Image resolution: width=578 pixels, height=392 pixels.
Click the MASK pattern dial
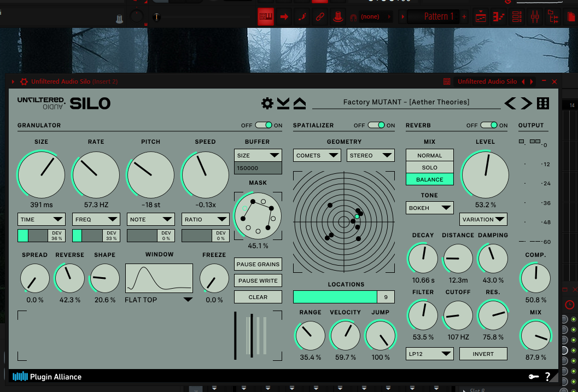point(258,216)
